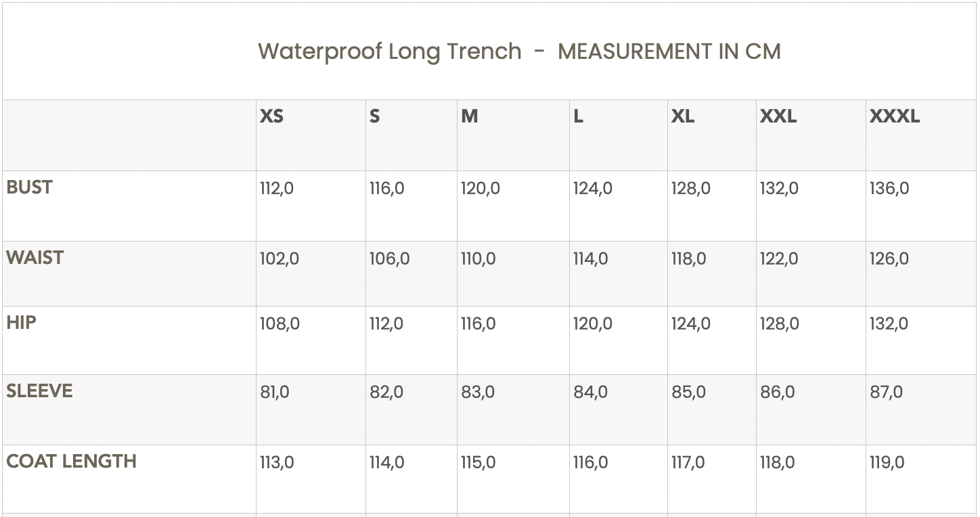Select the XS size column header
Image resolution: width=980 pixels, height=517 pixels.
pos(271,116)
